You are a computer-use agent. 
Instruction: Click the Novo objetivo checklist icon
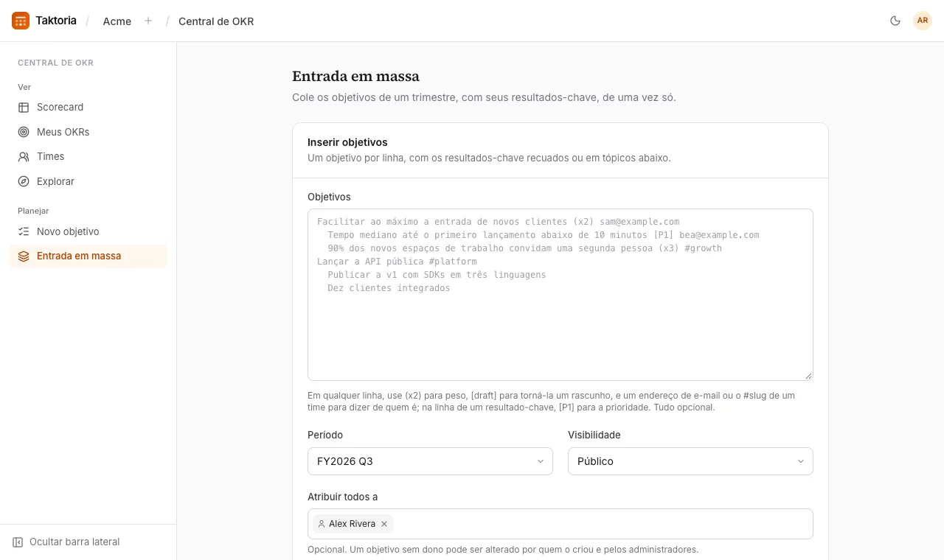24,232
